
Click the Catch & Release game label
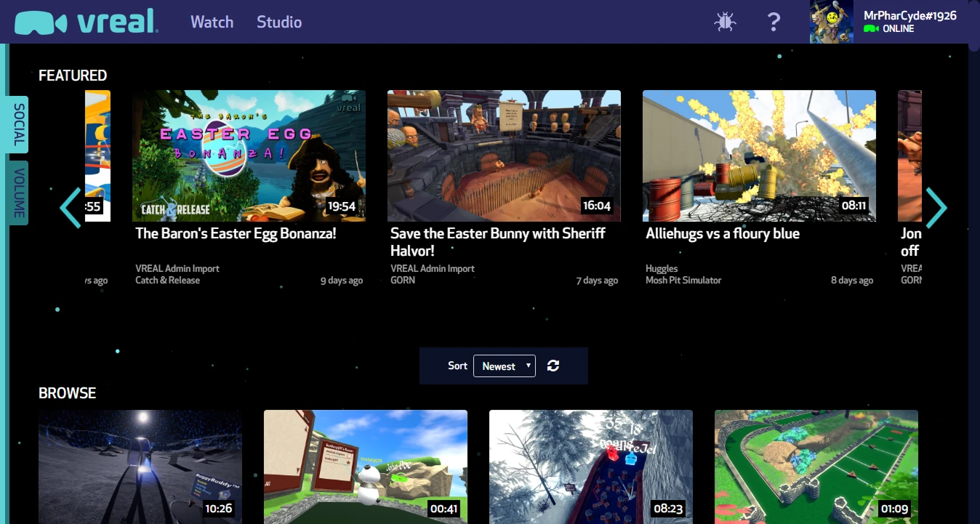[167, 280]
